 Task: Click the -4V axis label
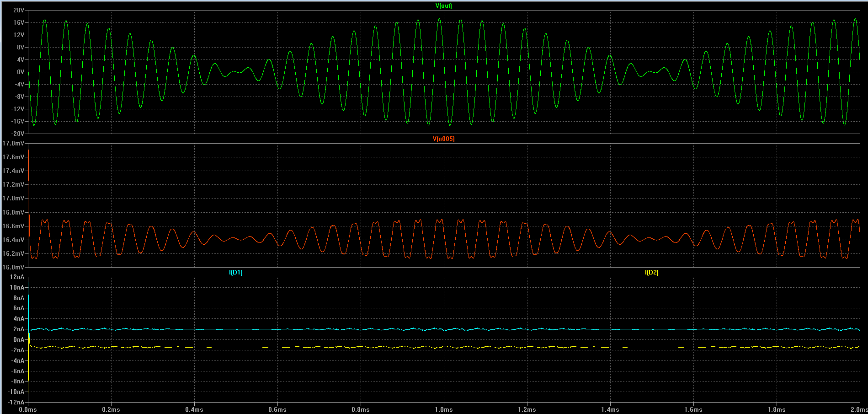[19, 84]
